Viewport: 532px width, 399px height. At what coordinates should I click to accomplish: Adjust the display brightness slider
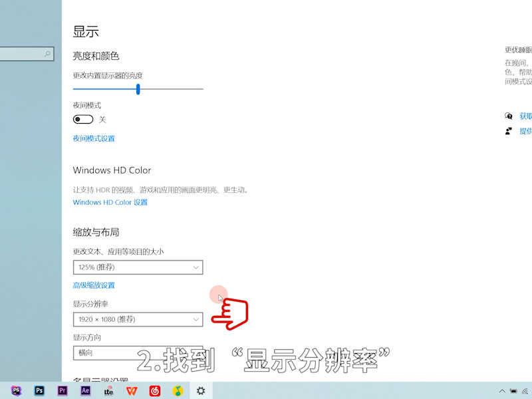138,88
